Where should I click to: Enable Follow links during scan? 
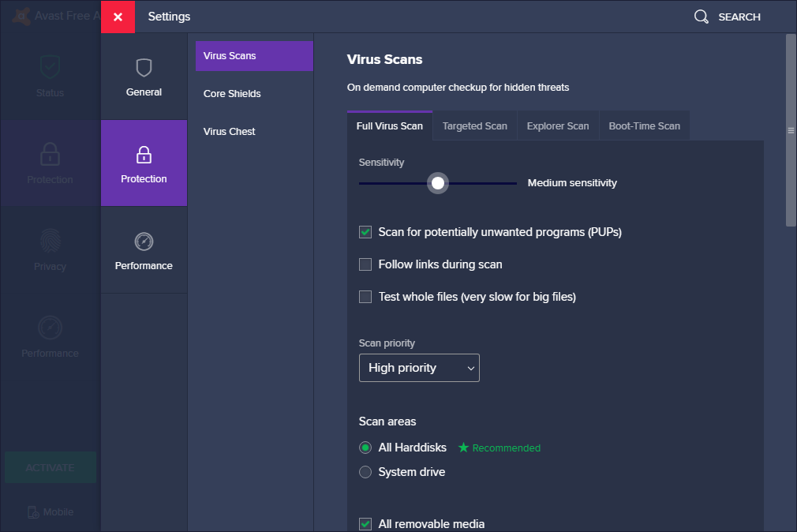coord(365,264)
